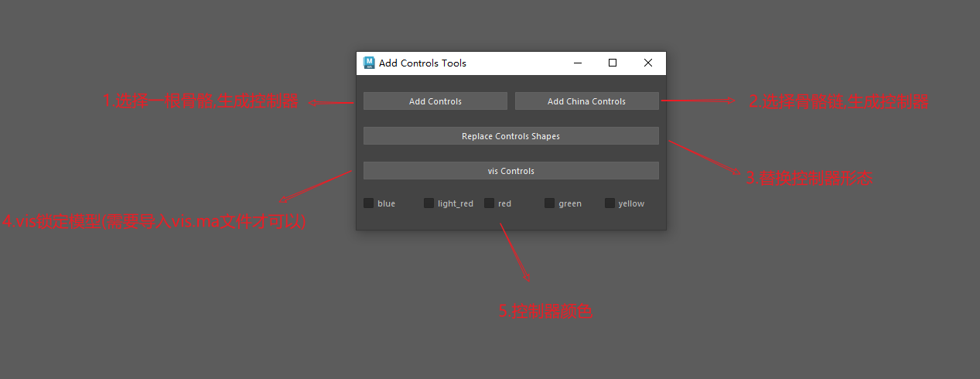The width and height of the screenshot is (980, 379).
Task: Tick the light_red checkbox
Action: 429,203
